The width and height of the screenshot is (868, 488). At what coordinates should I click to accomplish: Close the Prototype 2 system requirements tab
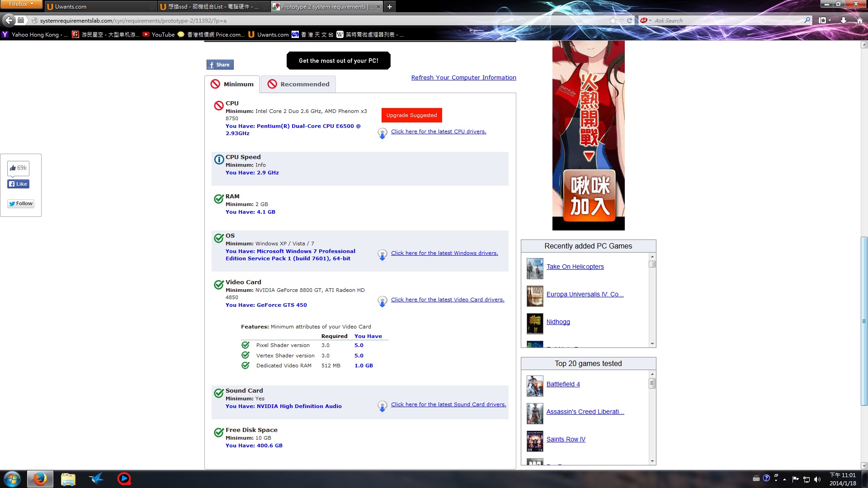click(378, 7)
